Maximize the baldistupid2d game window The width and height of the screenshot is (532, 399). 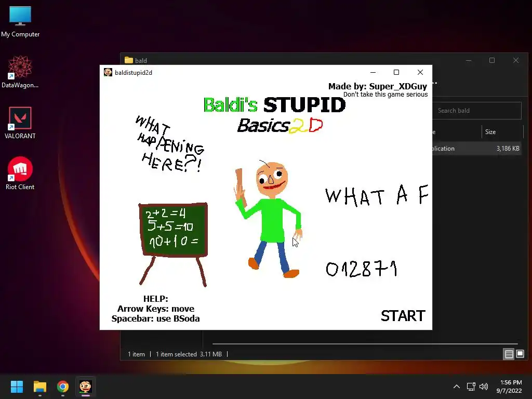click(396, 72)
